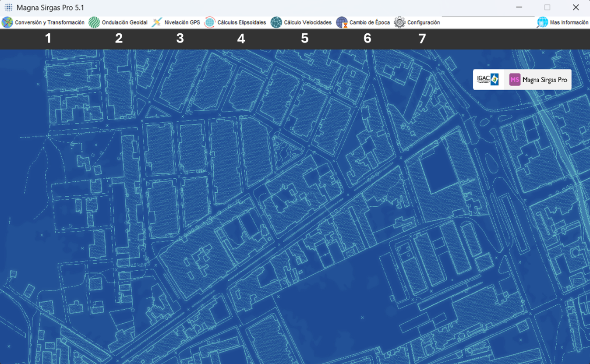Click the Magna Sirgas Pro title bar icon
Image resolution: width=590 pixels, height=364 pixels.
pos(8,7)
